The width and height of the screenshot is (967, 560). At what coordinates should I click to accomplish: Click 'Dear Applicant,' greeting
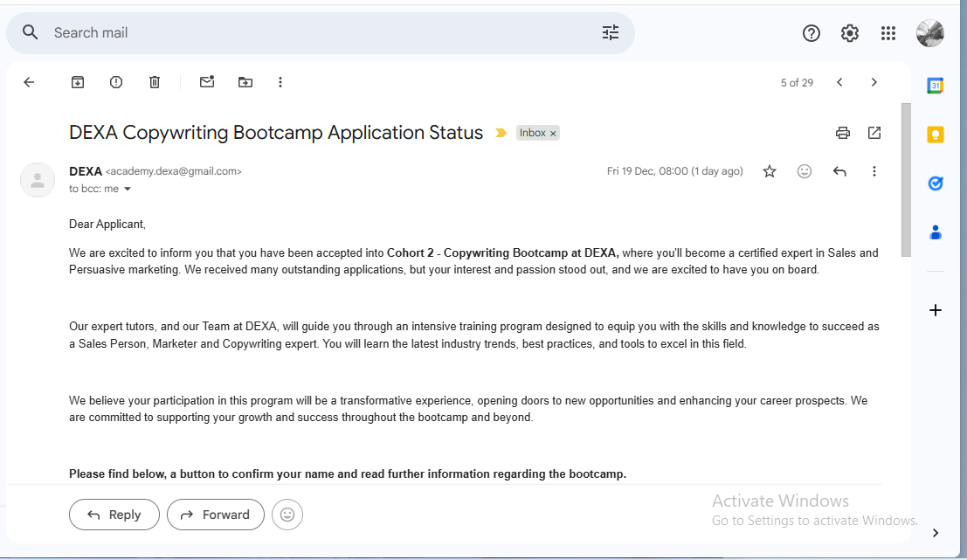pos(107,224)
